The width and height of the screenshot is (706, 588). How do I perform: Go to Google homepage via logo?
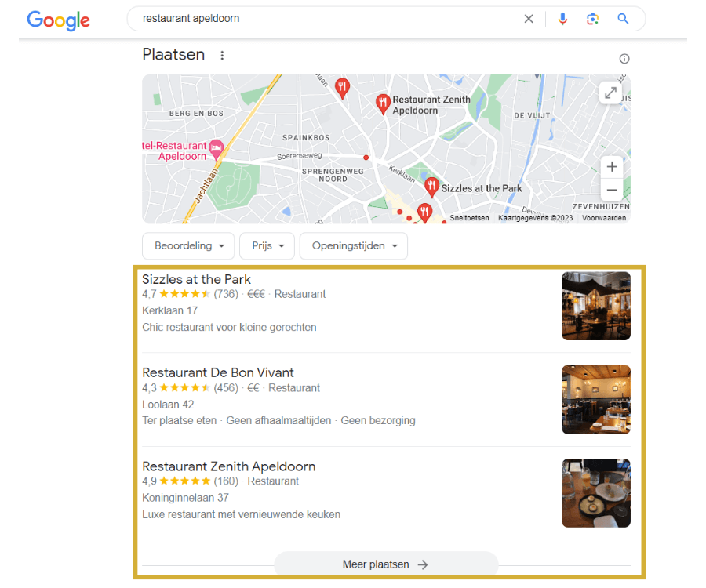coord(59,20)
